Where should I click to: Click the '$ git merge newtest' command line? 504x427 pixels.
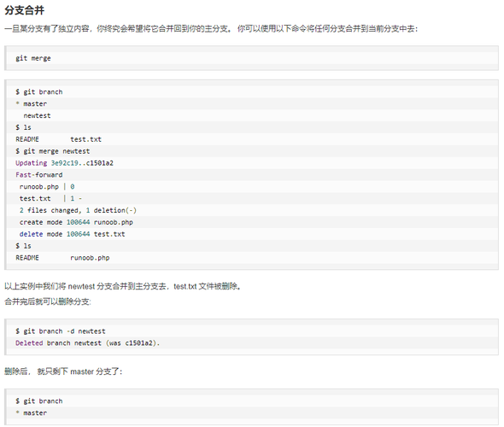(x=53, y=151)
